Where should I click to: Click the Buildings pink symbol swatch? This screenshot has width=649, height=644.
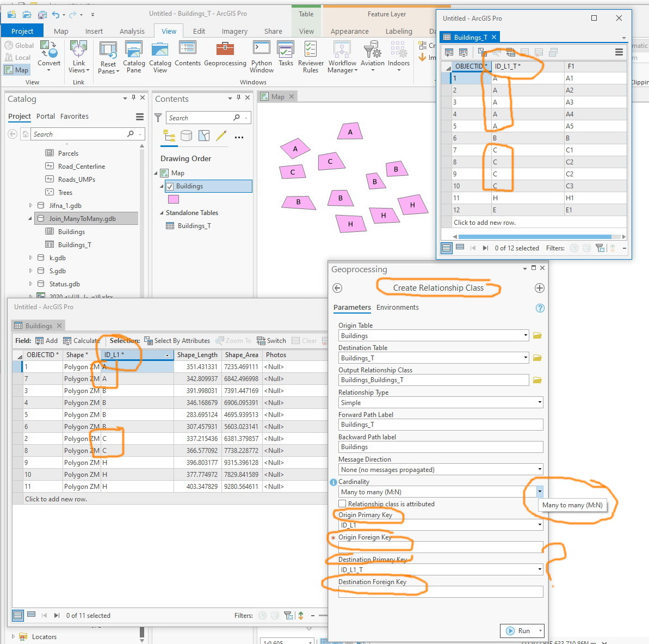pyautogui.click(x=174, y=199)
